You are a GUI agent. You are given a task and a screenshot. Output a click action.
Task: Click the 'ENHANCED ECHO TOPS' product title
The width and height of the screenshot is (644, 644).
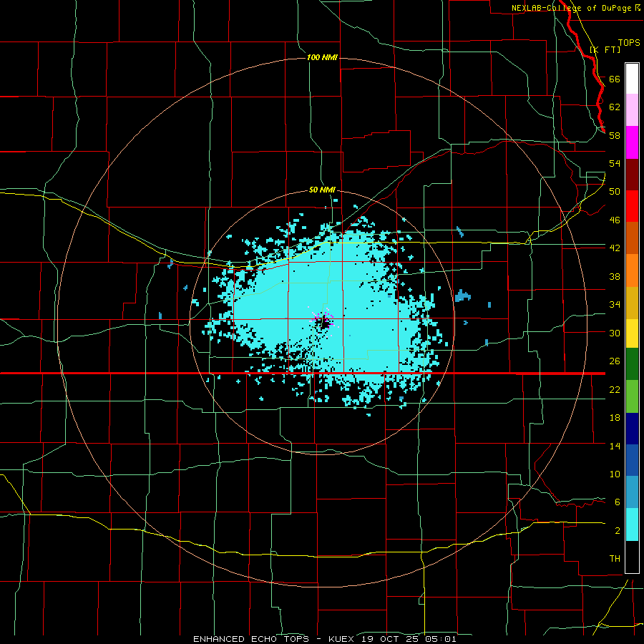(251, 639)
